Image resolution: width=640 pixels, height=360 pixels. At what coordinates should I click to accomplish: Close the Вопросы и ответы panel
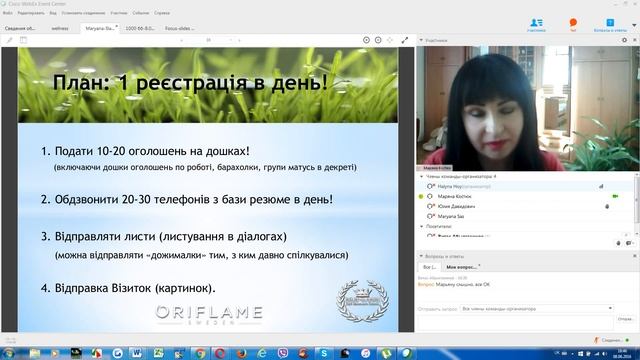(635, 256)
